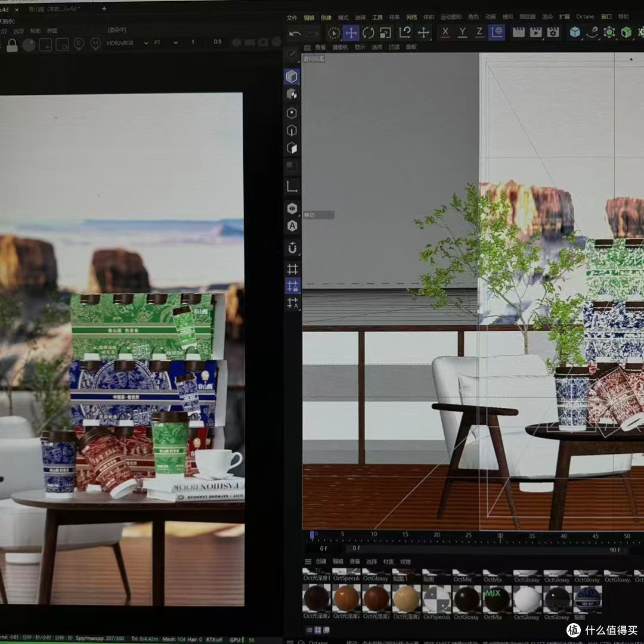Click the workplane grid icon
The image size is (644, 644).
pos(292,269)
